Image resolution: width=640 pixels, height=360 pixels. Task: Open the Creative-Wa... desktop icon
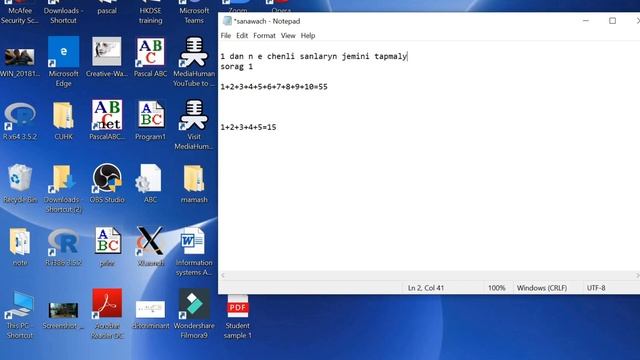[x=107, y=52]
